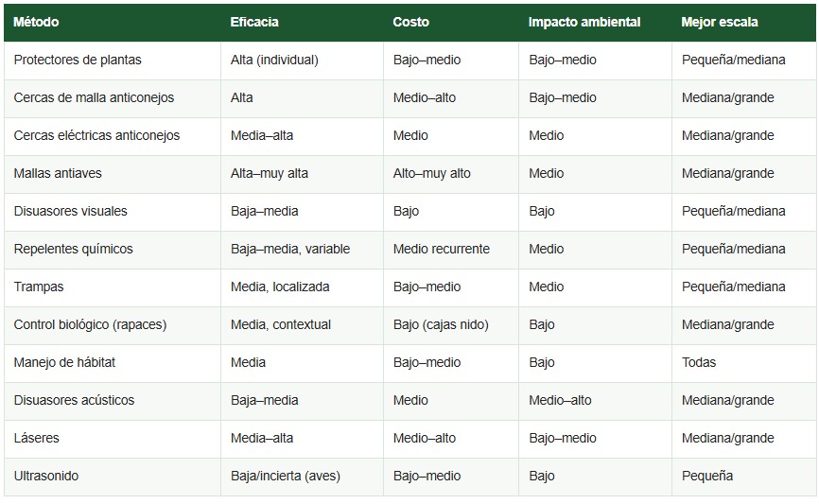
Task: Select the Cercas eléctricas anticonejos cell
Action: coord(113,136)
